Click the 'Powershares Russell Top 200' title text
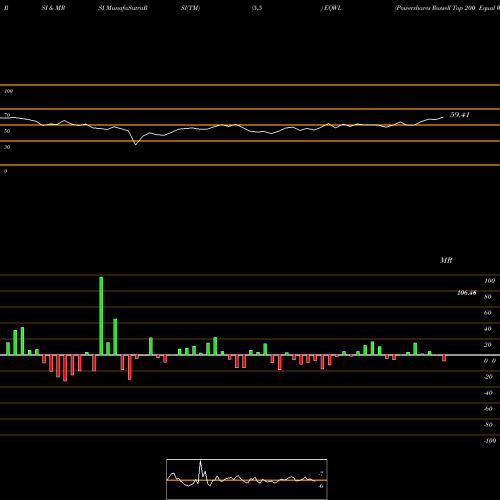This screenshot has width=500, height=500. [435, 8]
